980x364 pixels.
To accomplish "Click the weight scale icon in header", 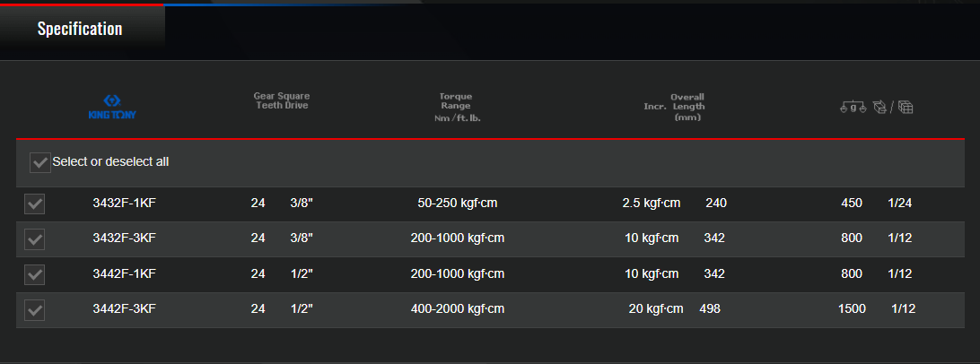I will pyautogui.click(x=853, y=108).
